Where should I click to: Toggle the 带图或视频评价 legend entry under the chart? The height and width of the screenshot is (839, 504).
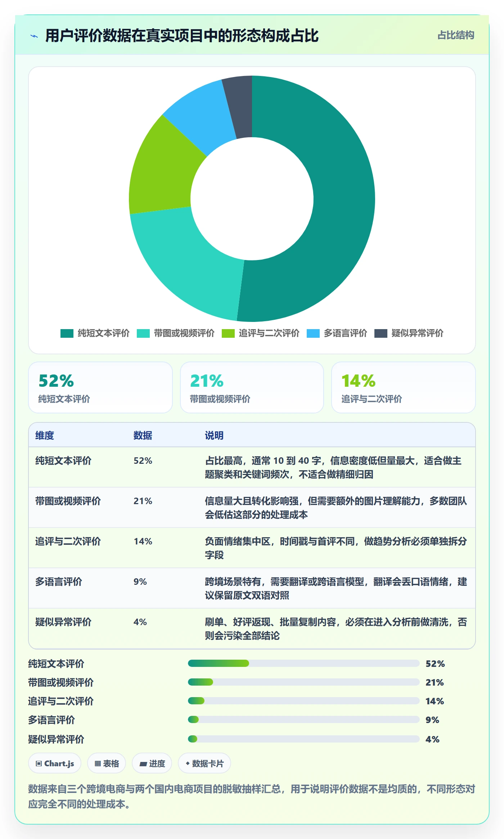176,333
